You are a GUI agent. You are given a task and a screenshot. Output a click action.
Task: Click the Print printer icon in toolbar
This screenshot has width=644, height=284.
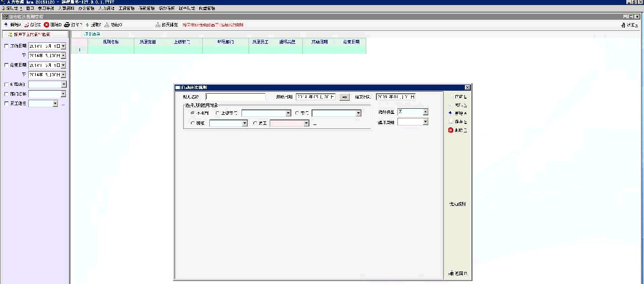67,25
